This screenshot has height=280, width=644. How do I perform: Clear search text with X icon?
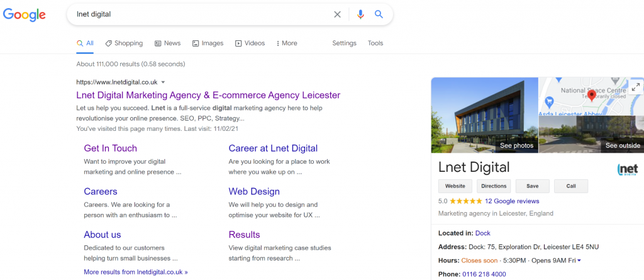337,14
